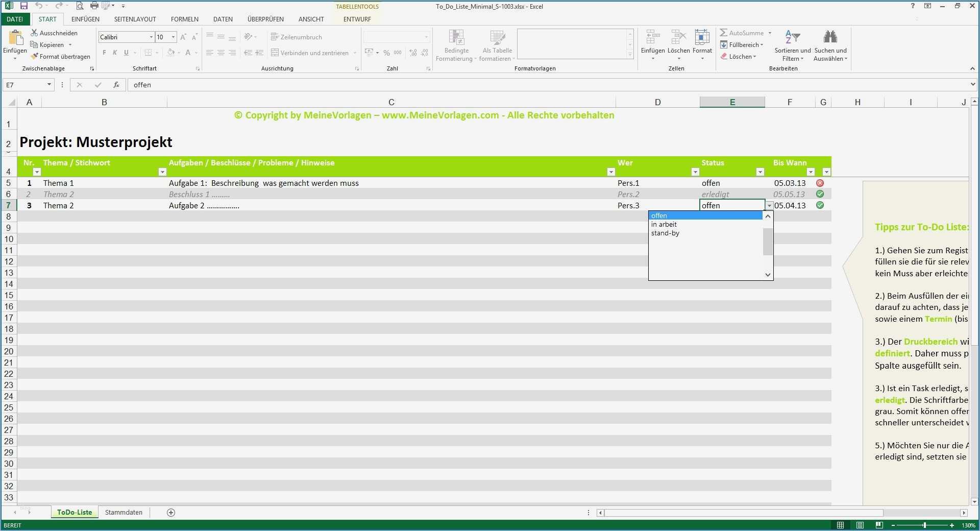The image size is (980, 531).
Task: Open the Stammdaten sheet tab
Action: coord(123,512)
